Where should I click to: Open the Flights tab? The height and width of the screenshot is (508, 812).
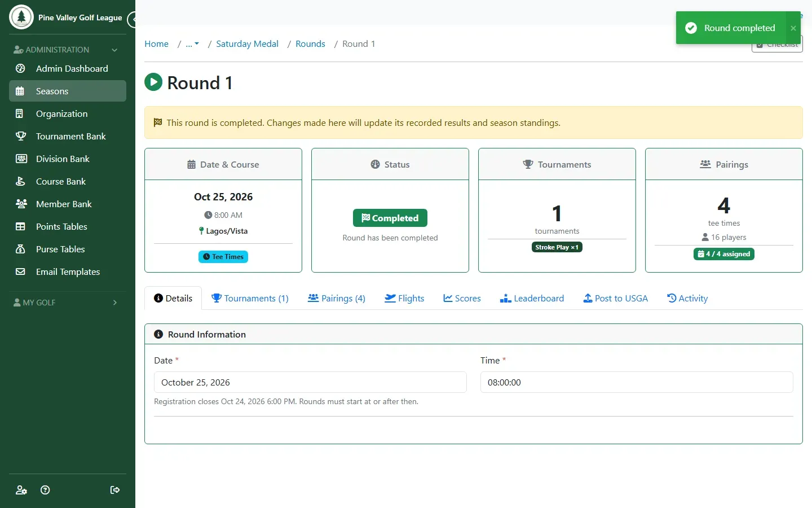pyautogui.click(x=404, y=298)
